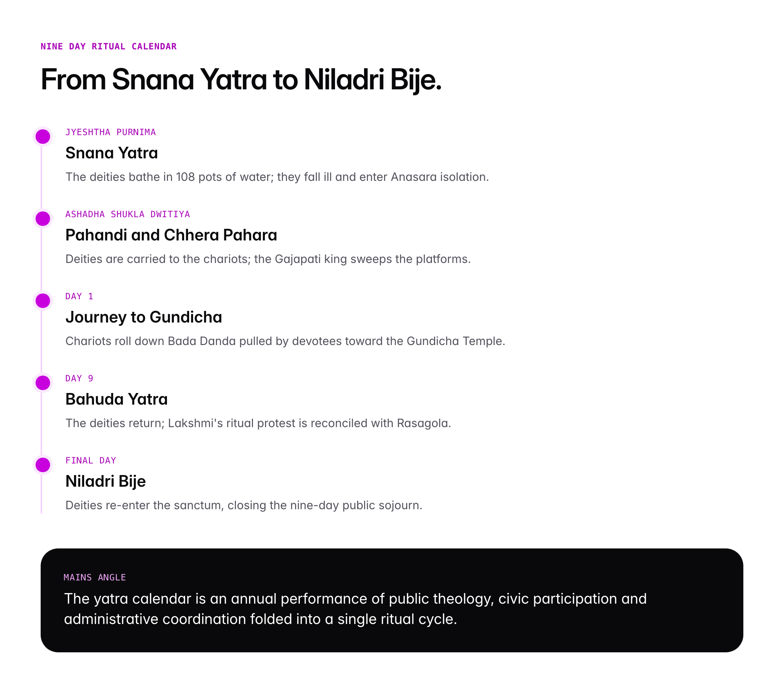Open the Pahandi and Chhera Pahara heading
Viewport: 784px width, 693px height.
171,235
